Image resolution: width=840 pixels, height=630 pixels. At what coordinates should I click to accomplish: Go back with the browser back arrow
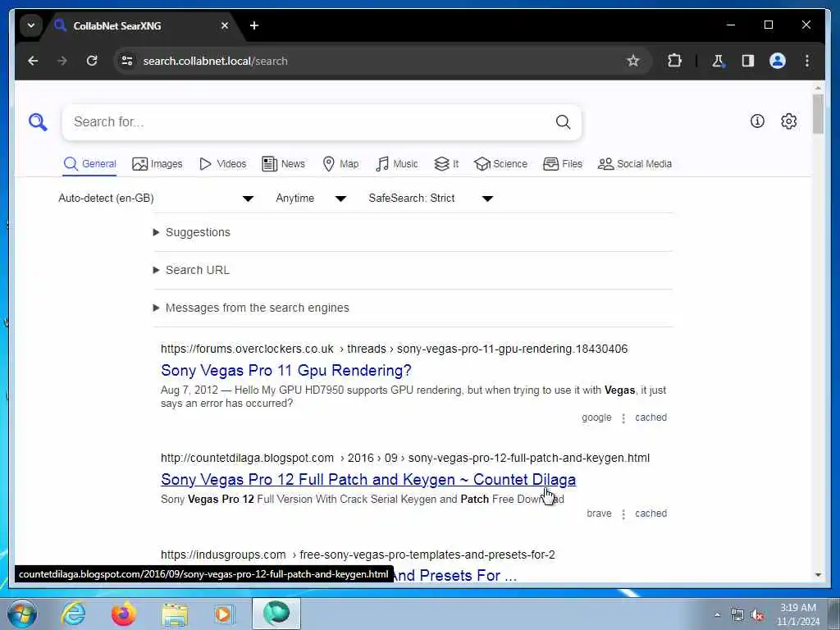pos(33,61)
